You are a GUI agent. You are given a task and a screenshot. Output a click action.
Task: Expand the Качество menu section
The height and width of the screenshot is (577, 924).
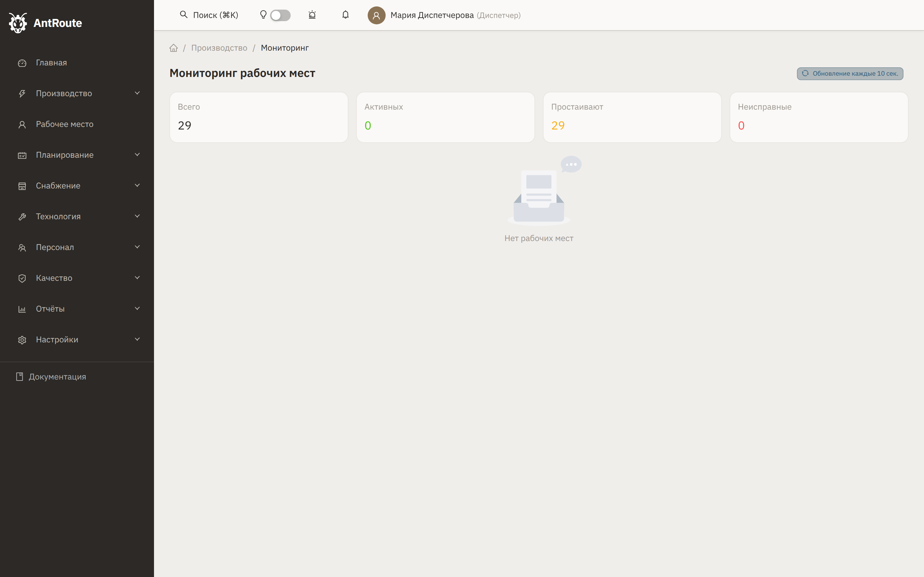54,278
